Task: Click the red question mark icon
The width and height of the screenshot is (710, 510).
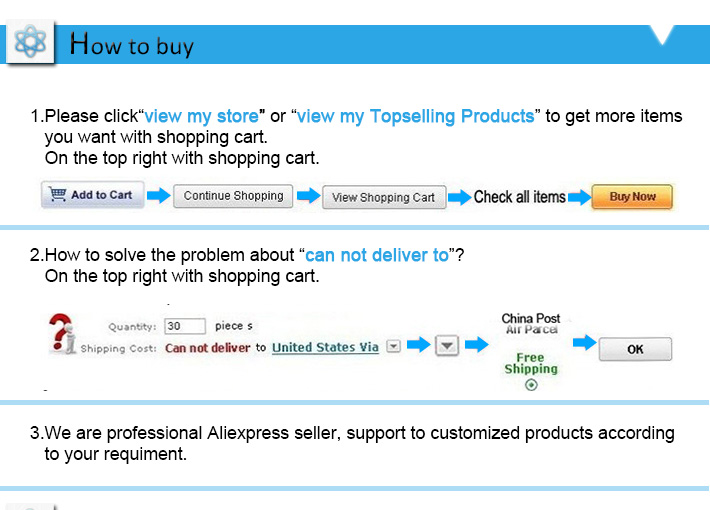Action: pyautogui.click(x=62, y=333)
